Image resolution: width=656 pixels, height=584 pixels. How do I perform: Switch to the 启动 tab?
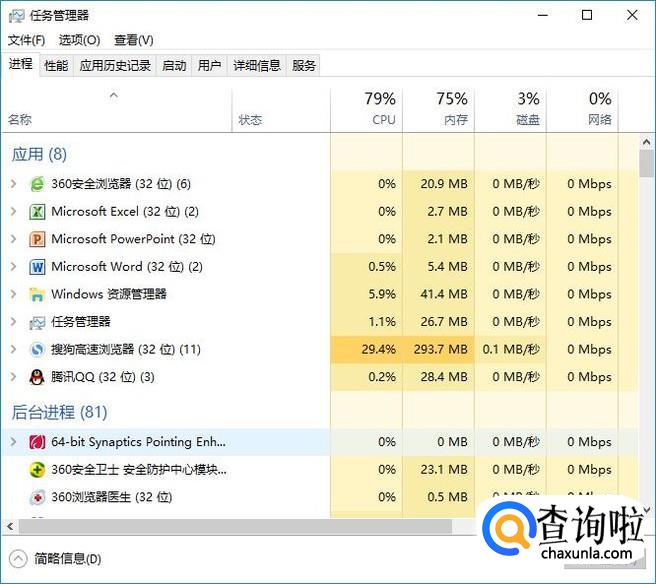(x=174, y=65)
